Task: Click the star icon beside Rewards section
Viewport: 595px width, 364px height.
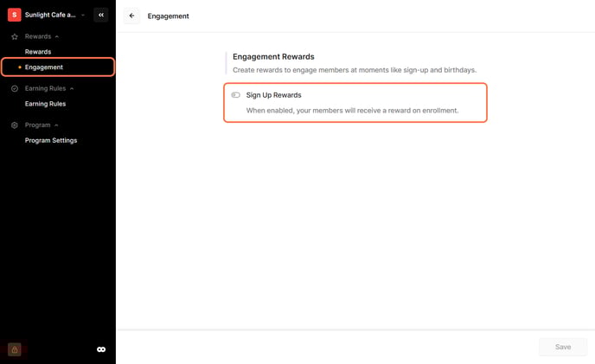Action: click(x=15, y=36)
